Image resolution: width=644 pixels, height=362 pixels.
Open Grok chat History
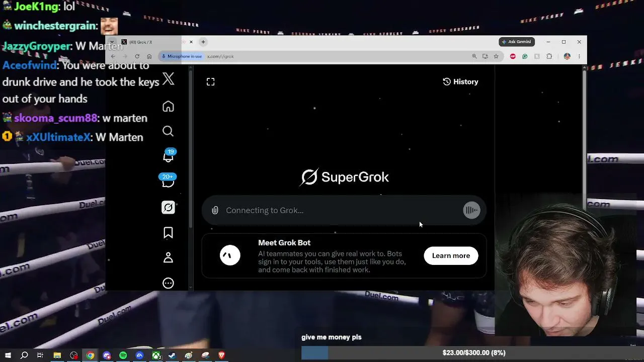coord(460,81)
